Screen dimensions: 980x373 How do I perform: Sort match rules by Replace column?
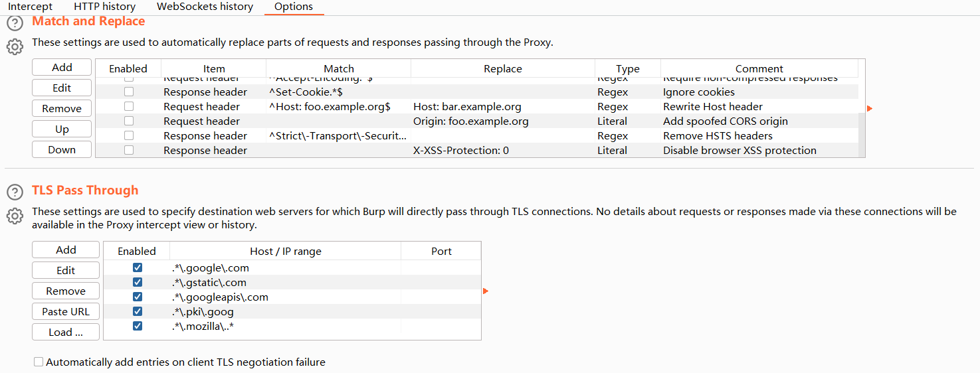pyautogui.click(x=503, y=68)
